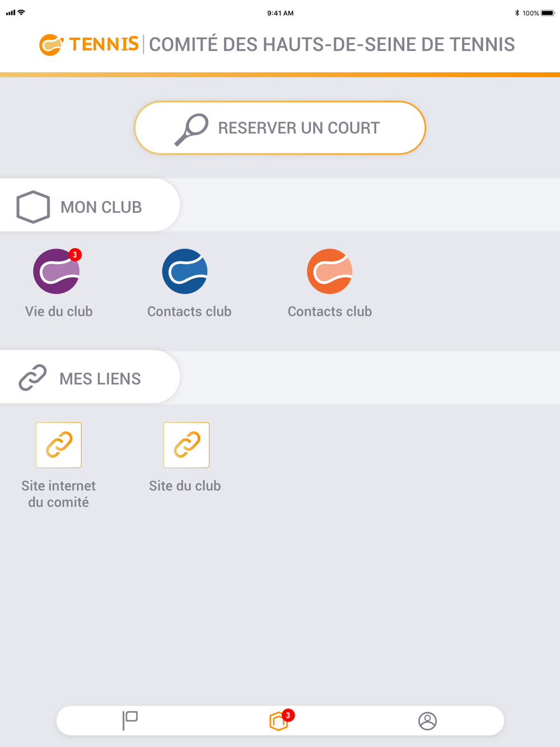Screen dimensions: 560x747
Task: Tap the orange tennis ball logo in header
Action: click(51, 45)
